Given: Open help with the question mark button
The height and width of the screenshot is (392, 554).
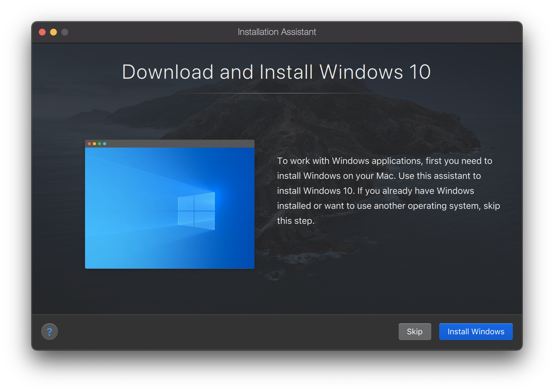Looking at the screenshot, I should tap(50, 332).
